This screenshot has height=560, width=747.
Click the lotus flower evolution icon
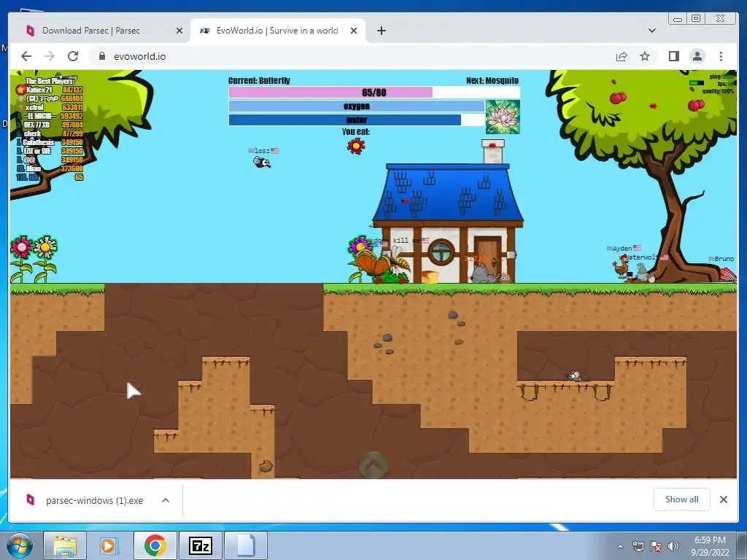503,117
